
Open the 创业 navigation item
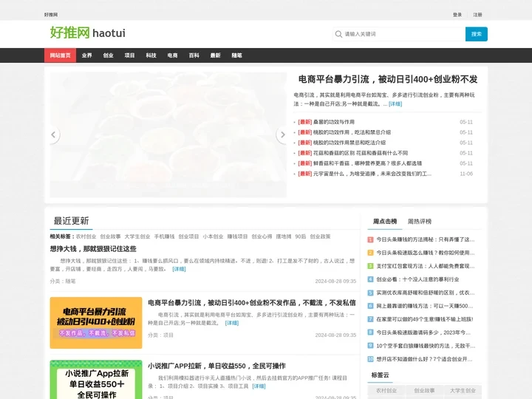(108, 55)
